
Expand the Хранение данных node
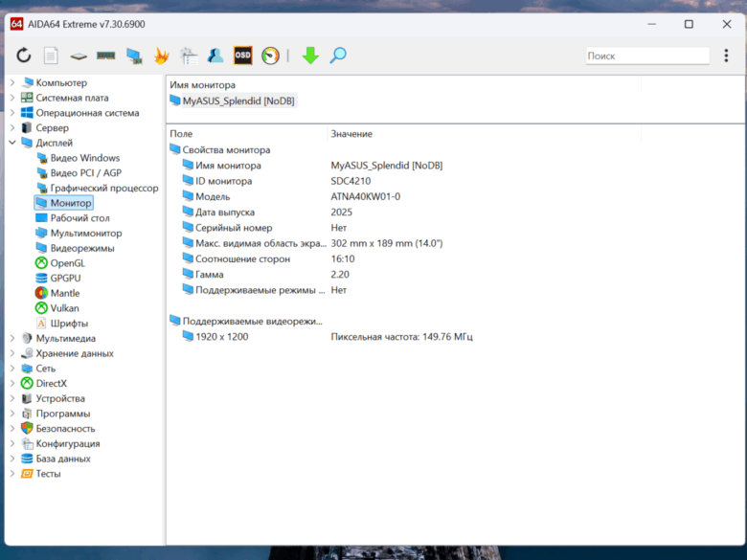tap(12, 353)
